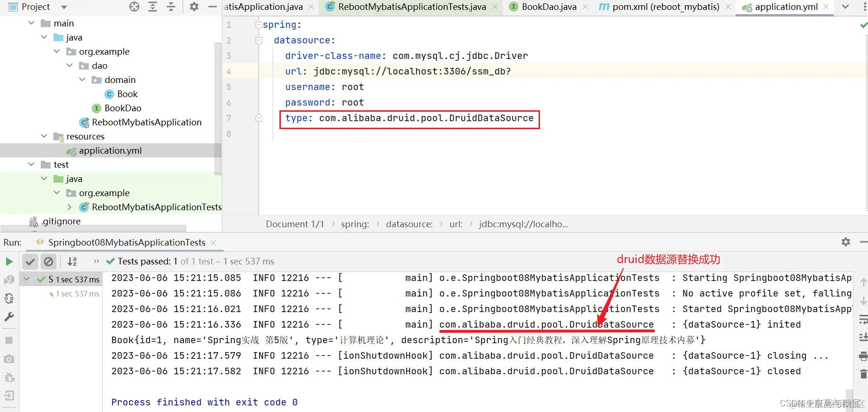Click the wrench icon in Run sidebar
868x412 pixels.
(9, 317)
